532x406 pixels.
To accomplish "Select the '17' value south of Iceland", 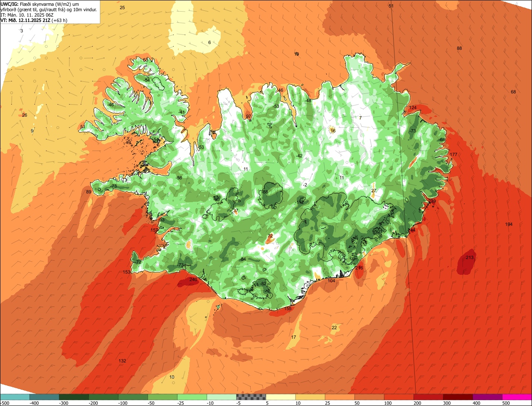I will [x=294, y=337].
